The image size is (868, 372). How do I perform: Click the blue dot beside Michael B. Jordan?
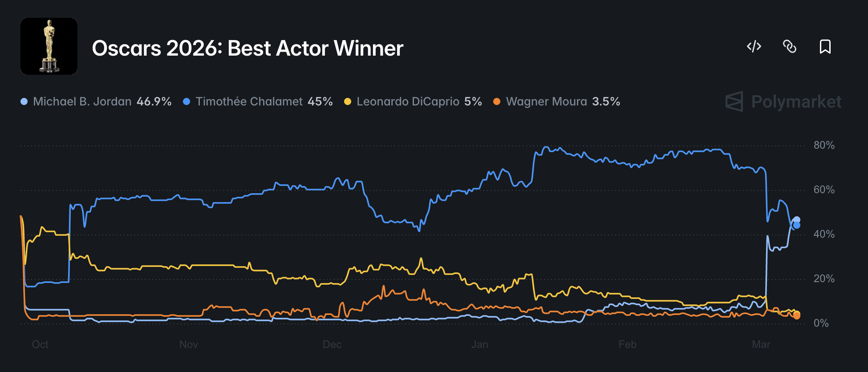click(24, 101)
